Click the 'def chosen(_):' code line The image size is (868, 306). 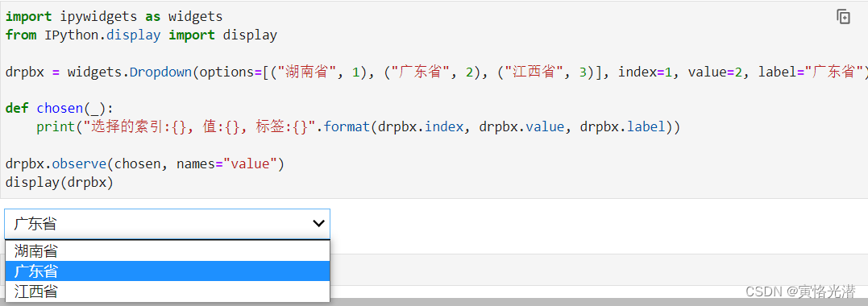pyautogui.click(x=59, y=108)
